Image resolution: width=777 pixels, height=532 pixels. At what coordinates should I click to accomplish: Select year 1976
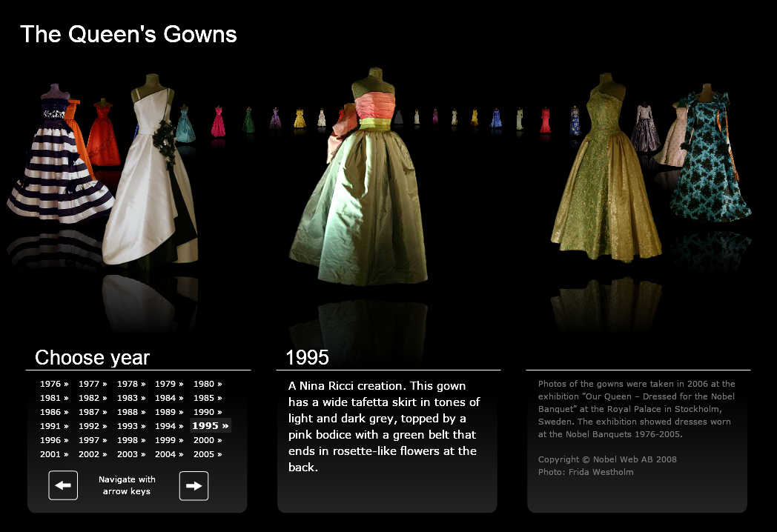point(55,384)
